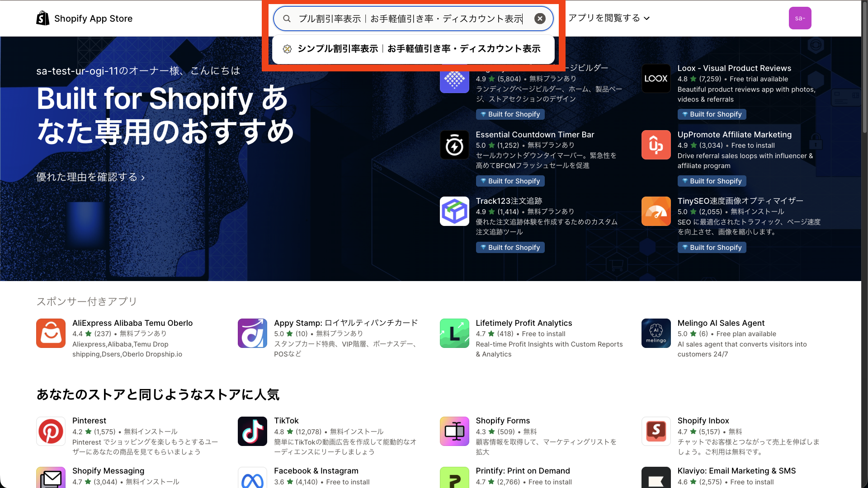868x488 pixels.
Task: Click the Shopify App Store logo
Action: click(84, 18)
